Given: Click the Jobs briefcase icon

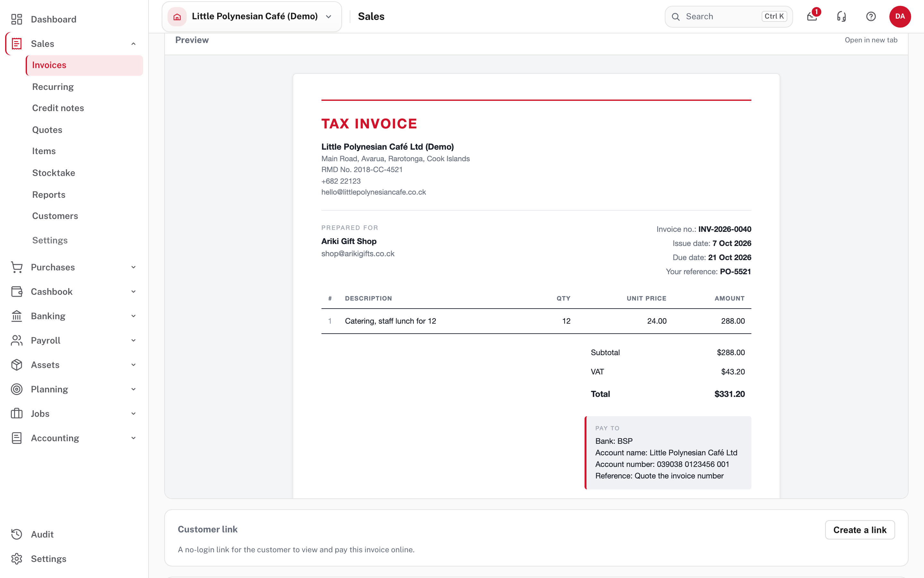Looking at the screenshot, I should click(16, 414).
